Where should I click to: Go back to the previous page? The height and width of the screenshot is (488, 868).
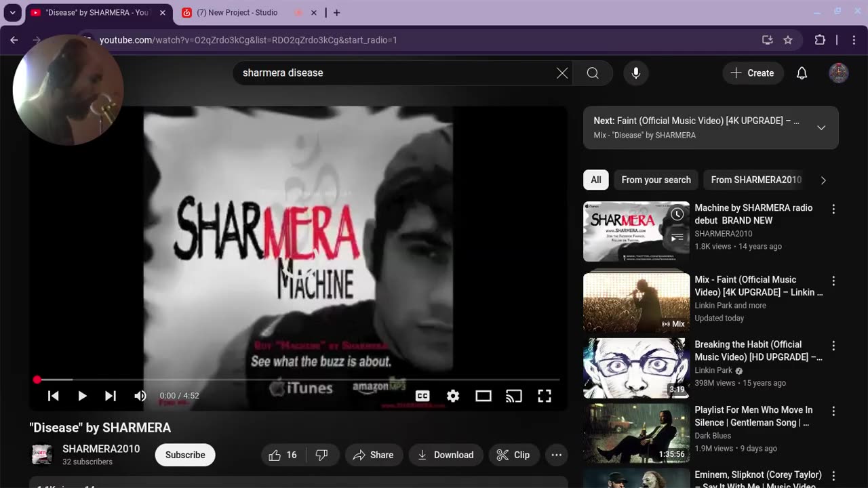pos(14,40)
